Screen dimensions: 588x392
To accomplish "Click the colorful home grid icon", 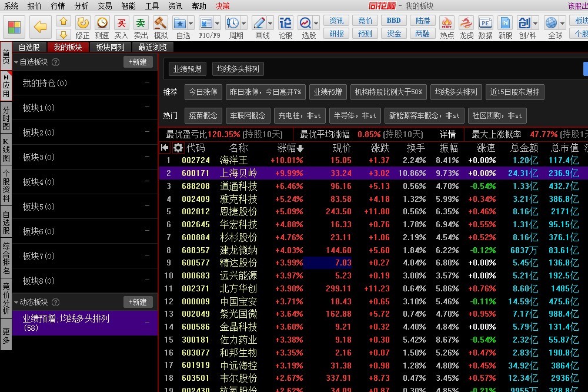I will pos(15,27).
